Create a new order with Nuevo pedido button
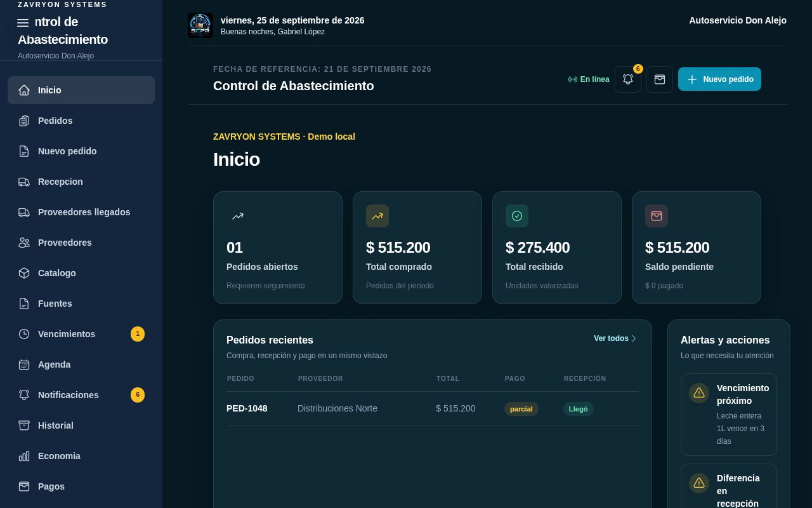The height and width of the screenshot is (508, 812). pos(719,79)
